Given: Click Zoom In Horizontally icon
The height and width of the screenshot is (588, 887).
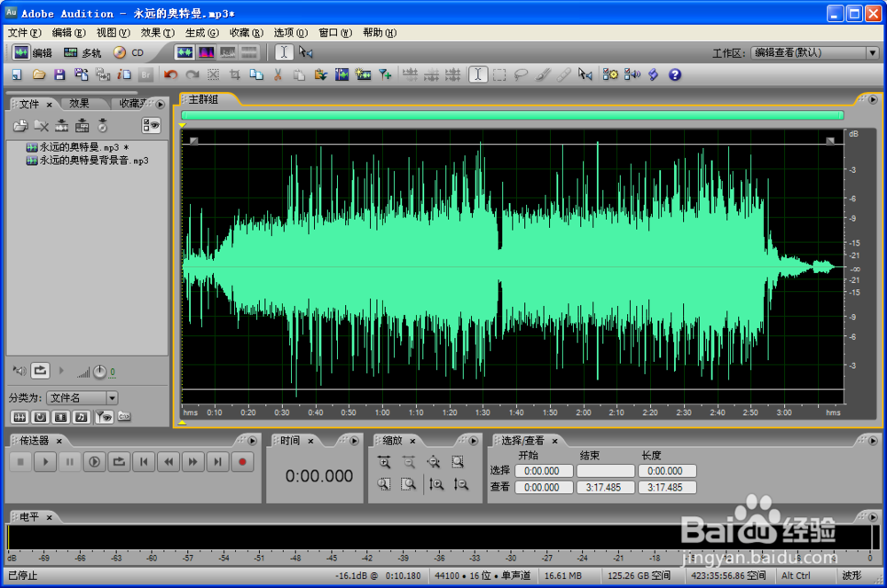Looking at the screenshot, I should click(x=384, y=462).
